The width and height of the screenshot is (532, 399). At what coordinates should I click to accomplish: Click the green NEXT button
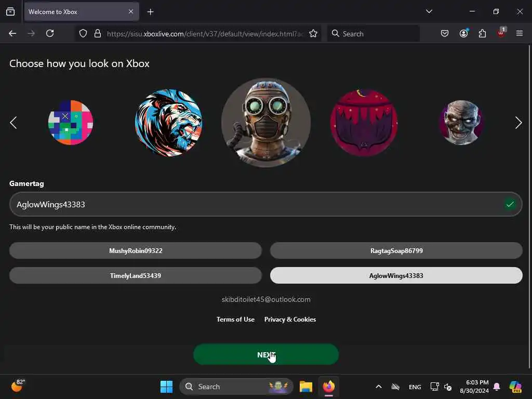point(266,354)
